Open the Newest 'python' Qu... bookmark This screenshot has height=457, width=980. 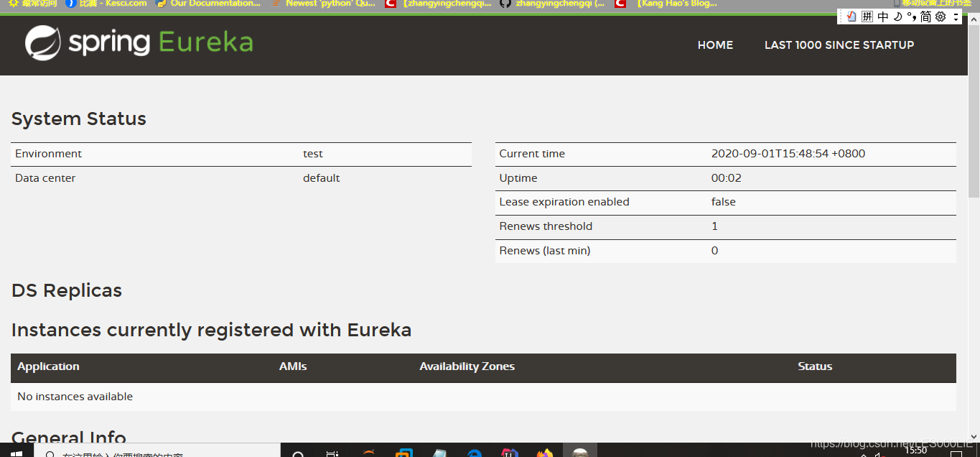point(323,4)
